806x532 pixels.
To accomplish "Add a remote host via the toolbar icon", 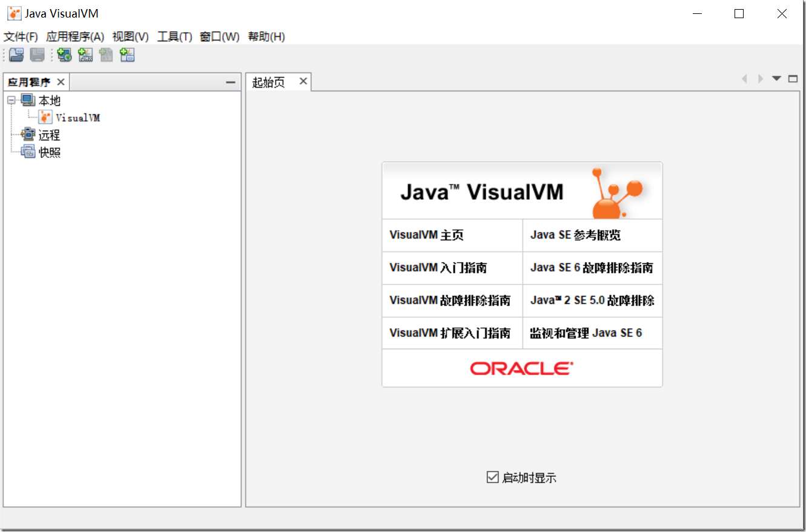I will coord(64,54).
